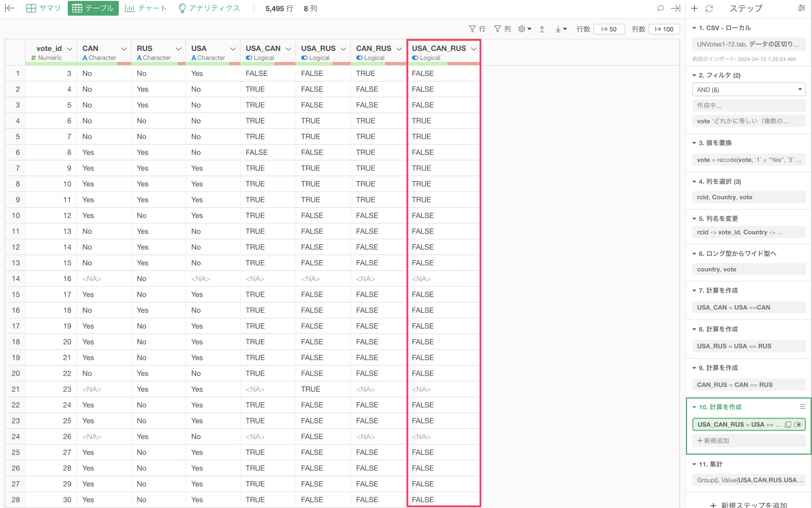The height and width of the screenshot is (508, 812).
Task: Switch to the テーブル tab
Action: [93, 8]
